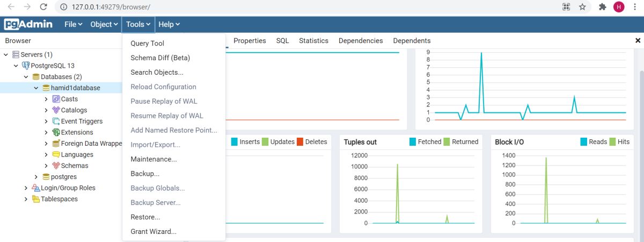The height and width of the screenshot is (242, 644).
Task: Expand the Extensions node
Action: pos(46,132)
